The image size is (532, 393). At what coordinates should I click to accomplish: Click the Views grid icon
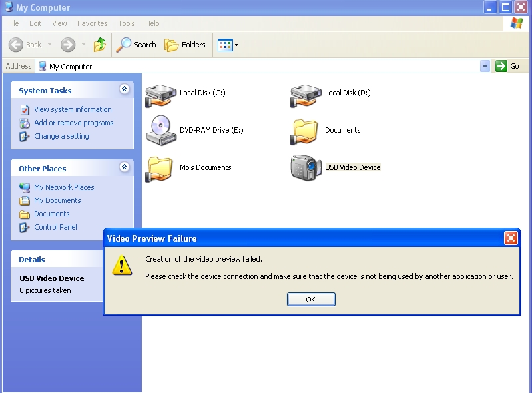coord(225,45)
